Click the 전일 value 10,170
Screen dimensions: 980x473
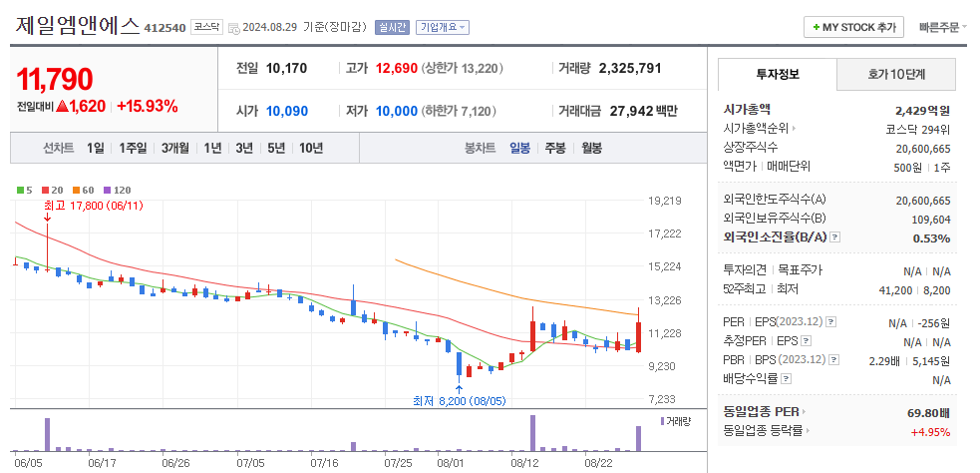coord(287,68)
